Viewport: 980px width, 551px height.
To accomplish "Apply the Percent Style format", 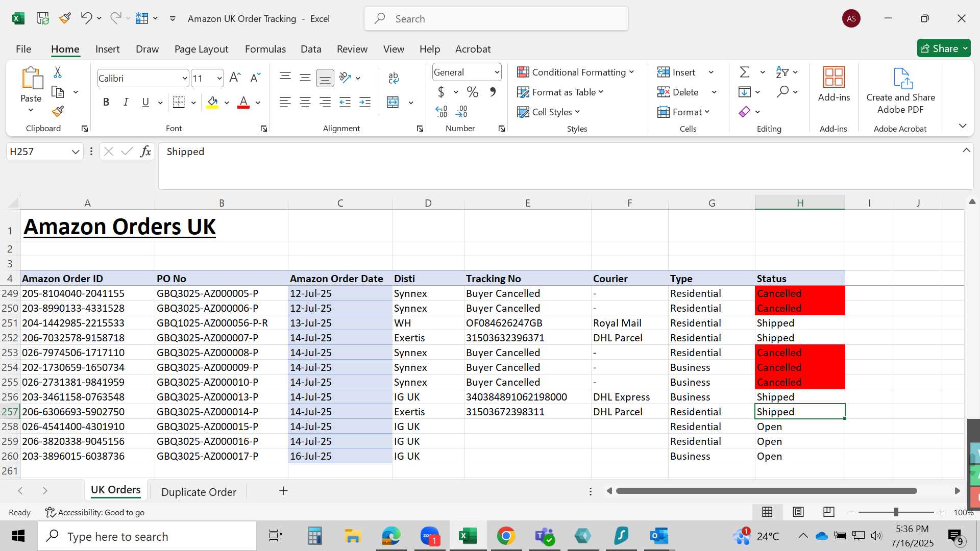I will [473, 92].
